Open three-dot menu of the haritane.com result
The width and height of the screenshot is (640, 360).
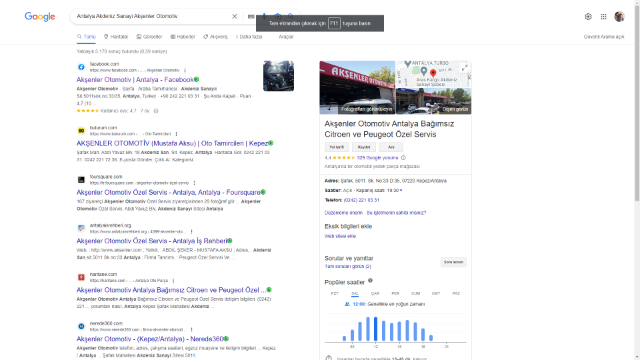[173, 280]
